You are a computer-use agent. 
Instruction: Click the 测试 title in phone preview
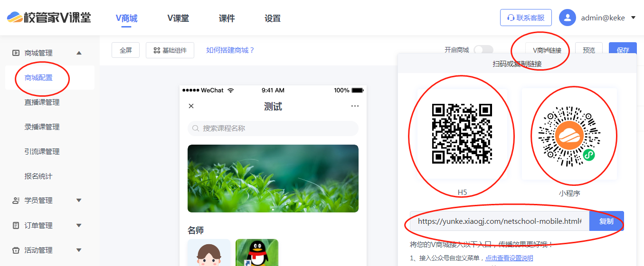click(273, 107)
